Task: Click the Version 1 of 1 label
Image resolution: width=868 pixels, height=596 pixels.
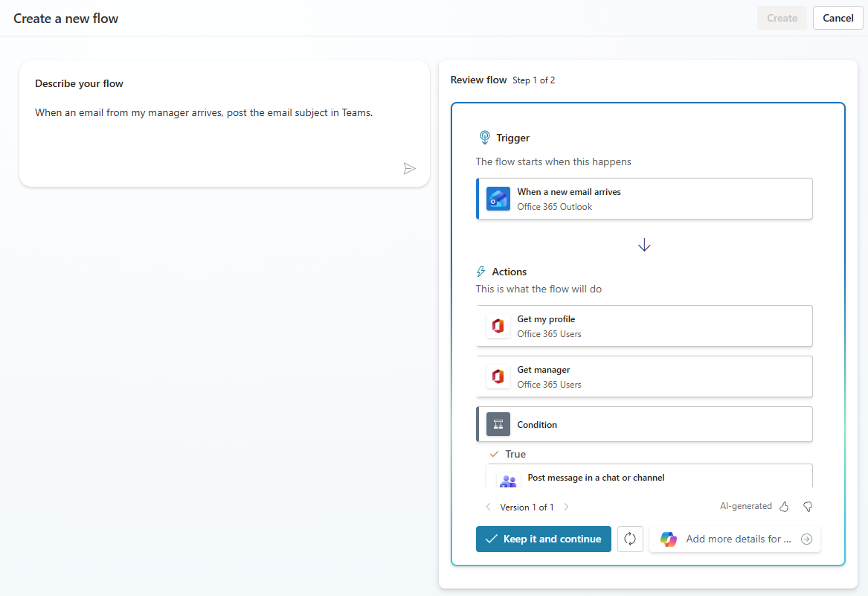Action: click(527, 507)
